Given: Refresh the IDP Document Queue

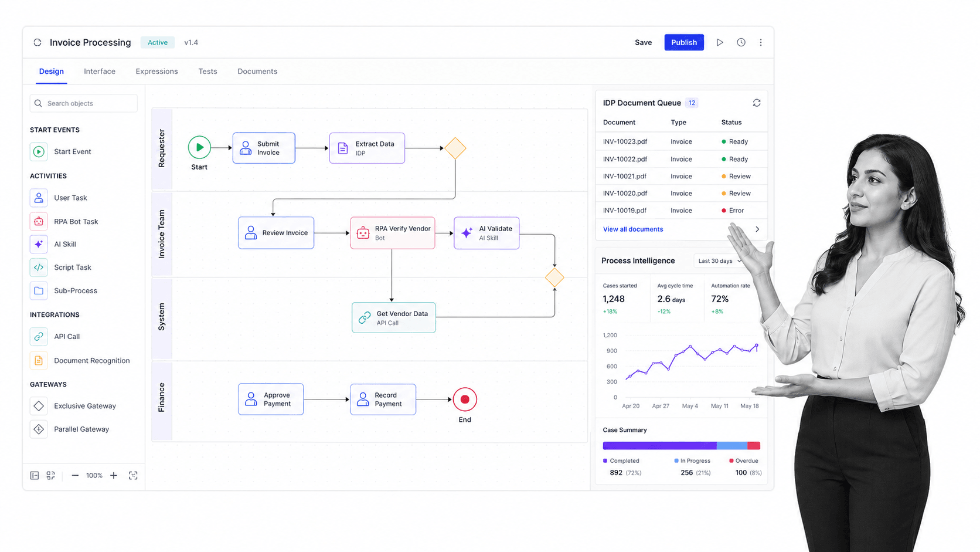Looking at the screenshot, I should pyautogui.click(x=757, y=103).
